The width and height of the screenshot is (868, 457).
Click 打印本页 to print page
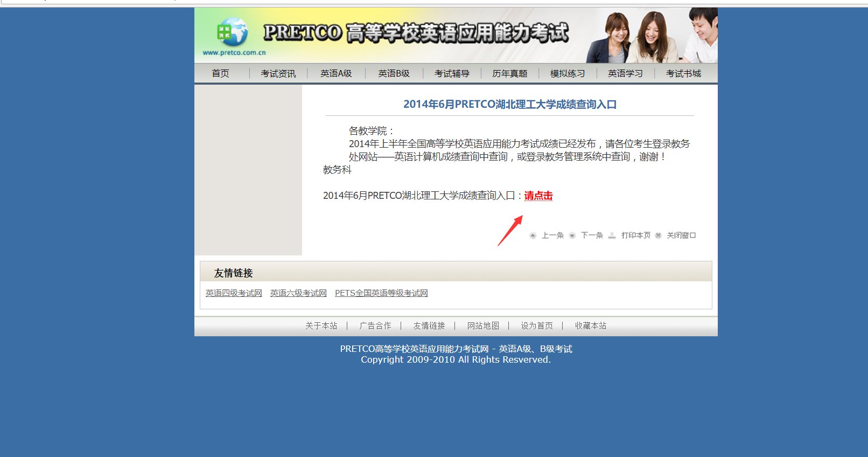636,236
